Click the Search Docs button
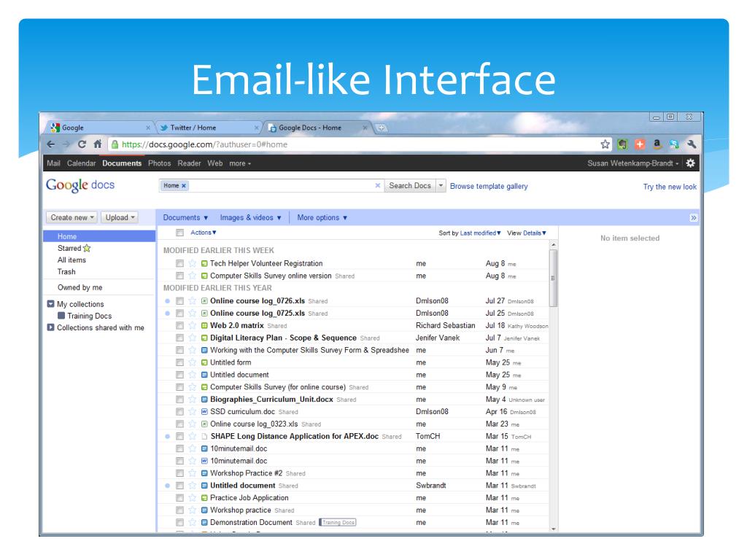The height and width of the screenshot is (560, 747). point(410,185)
